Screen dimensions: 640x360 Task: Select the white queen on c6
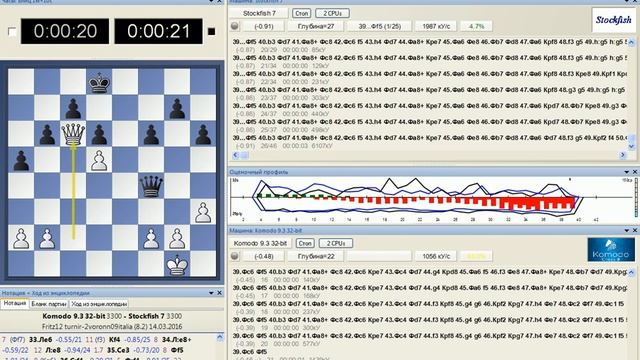coord(73,134)
